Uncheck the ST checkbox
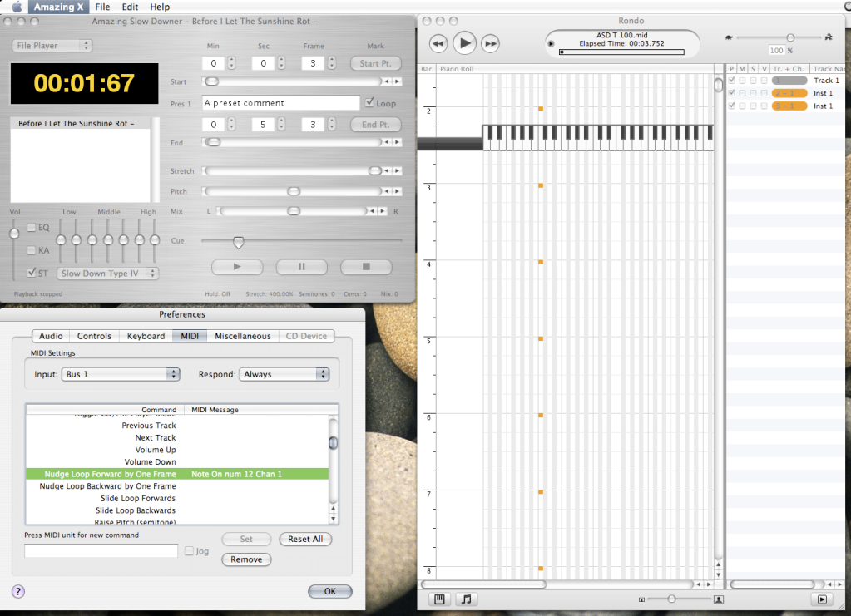851x616 pixels. [32, 273]
